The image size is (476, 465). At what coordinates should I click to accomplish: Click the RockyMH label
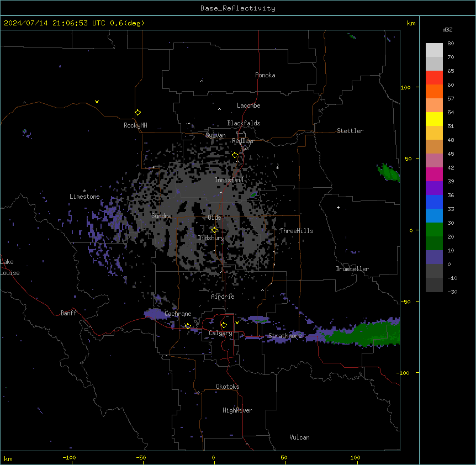point(135,125)
